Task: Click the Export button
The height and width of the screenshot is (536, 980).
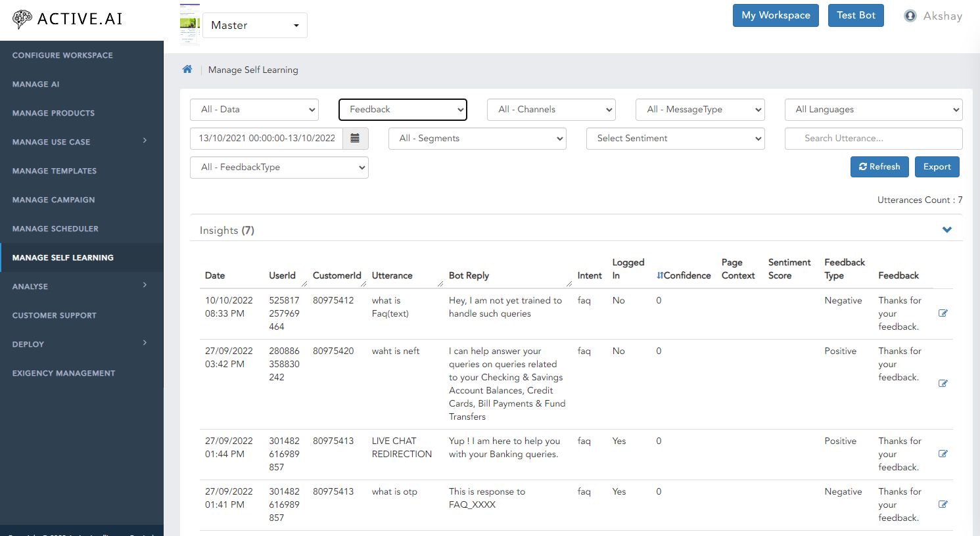Action: pos(937,167)
